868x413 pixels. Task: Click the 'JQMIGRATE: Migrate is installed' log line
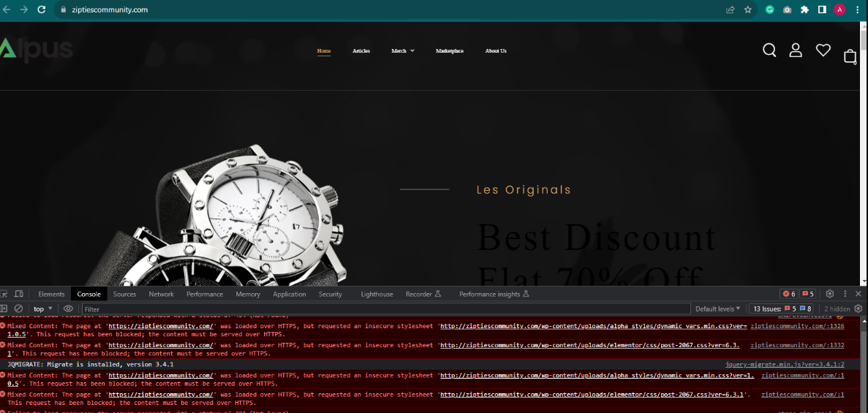(x=90, y=364)
